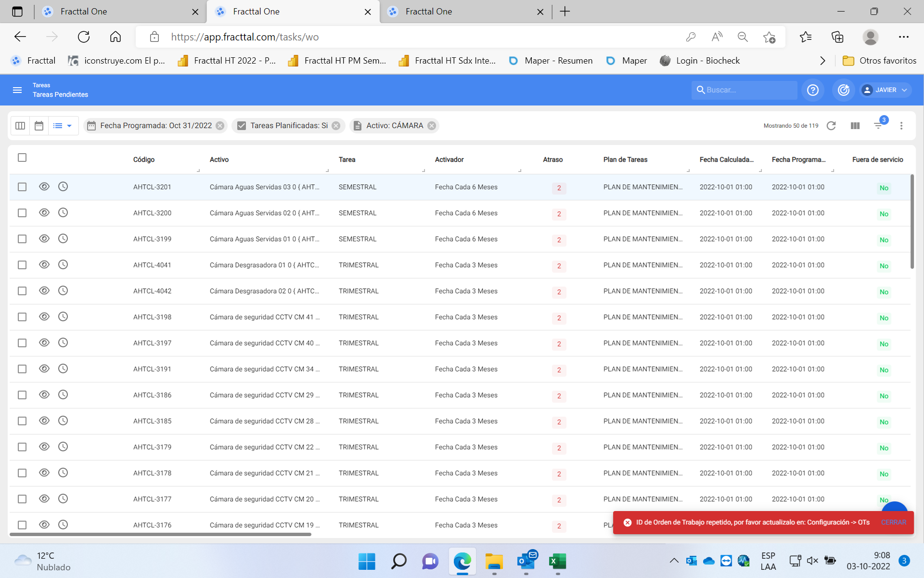Click CERRAR on the error notification
Viewport: 924px width, 578px height.
pyautogui.click(x=893, y=523)
